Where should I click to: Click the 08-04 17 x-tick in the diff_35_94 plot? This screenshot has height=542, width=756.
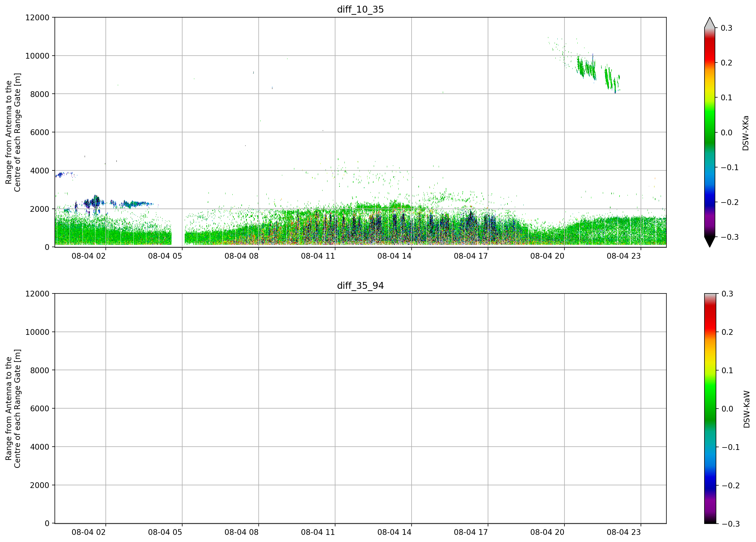[471, 532]
